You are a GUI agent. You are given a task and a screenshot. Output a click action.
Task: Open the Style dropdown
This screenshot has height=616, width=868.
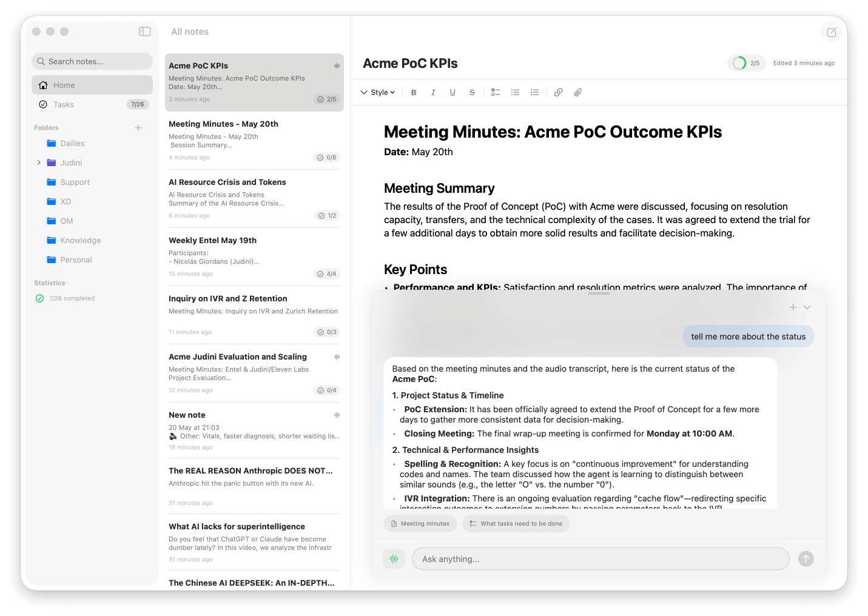tap(378, 93)
